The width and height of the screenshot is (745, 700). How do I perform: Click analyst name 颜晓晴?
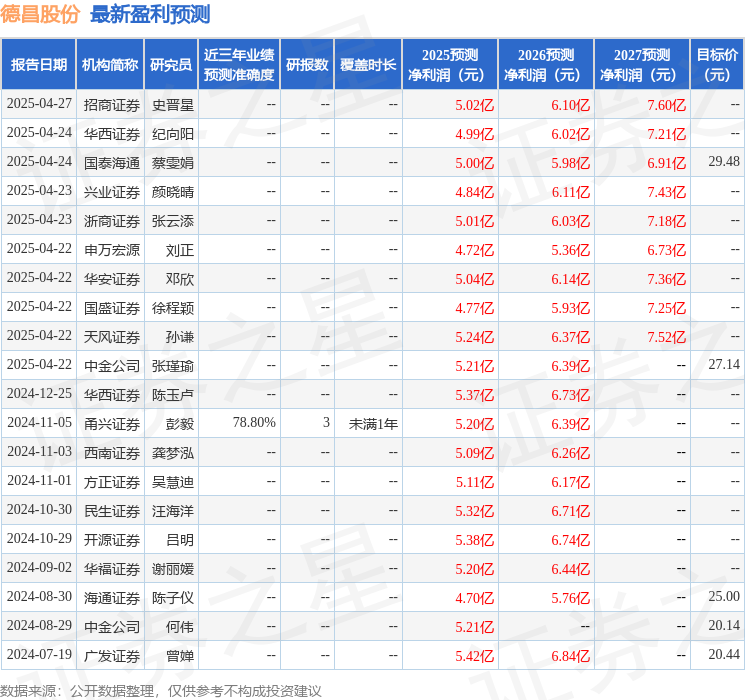(173, 192)
